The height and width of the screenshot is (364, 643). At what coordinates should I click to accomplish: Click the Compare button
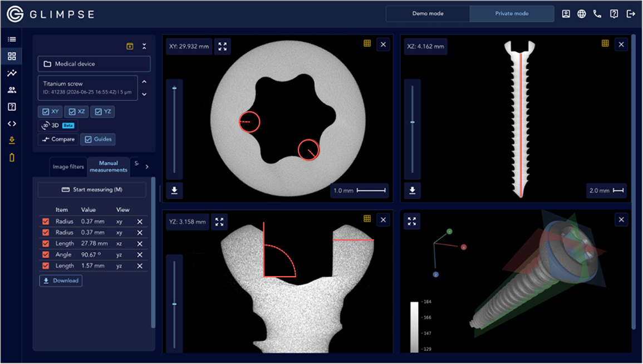[58, 139]
